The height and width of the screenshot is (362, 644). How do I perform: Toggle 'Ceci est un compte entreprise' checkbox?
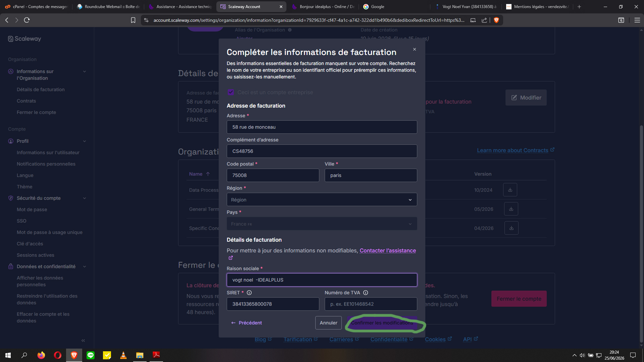pos(231,92)
